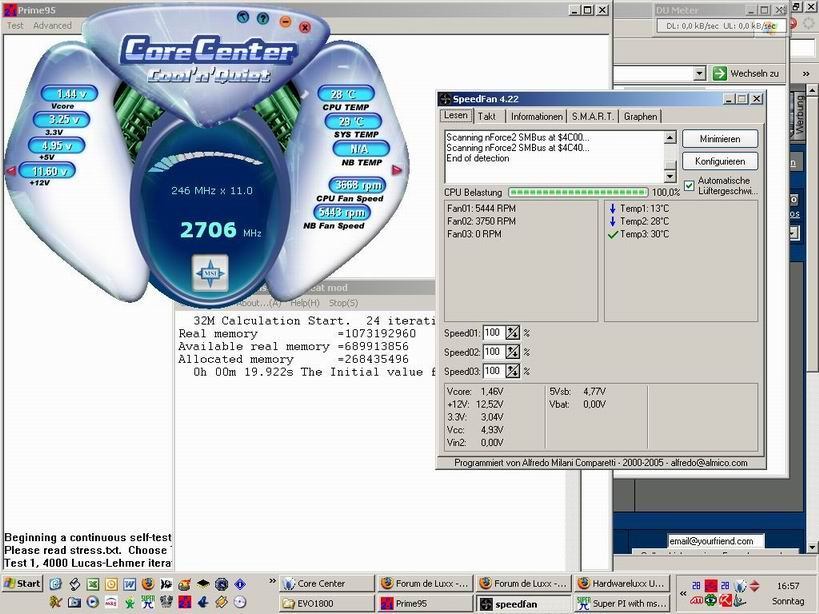Click the Konfigurieren button in SpeedFan

pos(720,161)
